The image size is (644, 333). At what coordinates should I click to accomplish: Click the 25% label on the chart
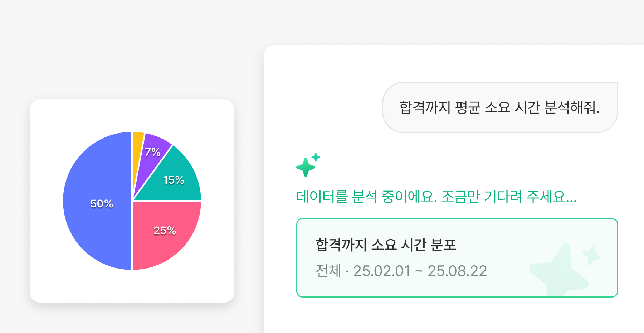165,231
